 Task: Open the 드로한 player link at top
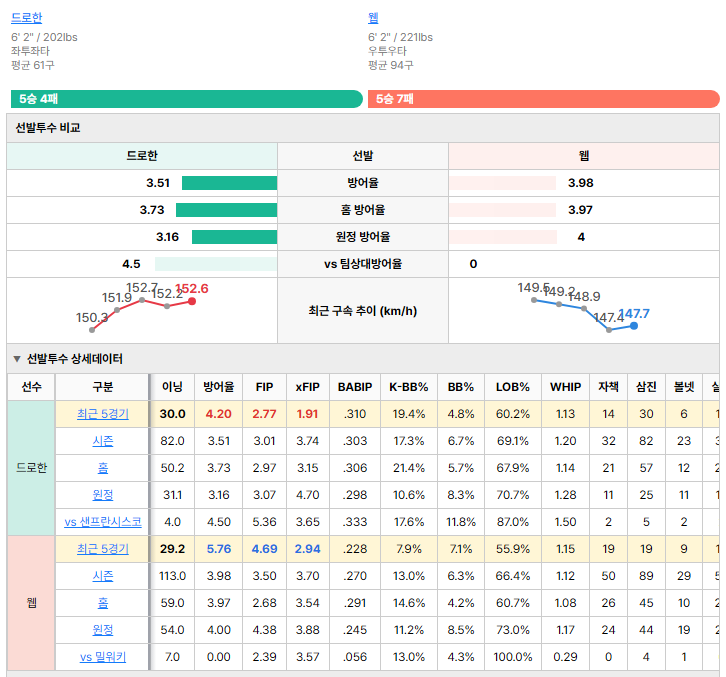click(x=26, y=18)
